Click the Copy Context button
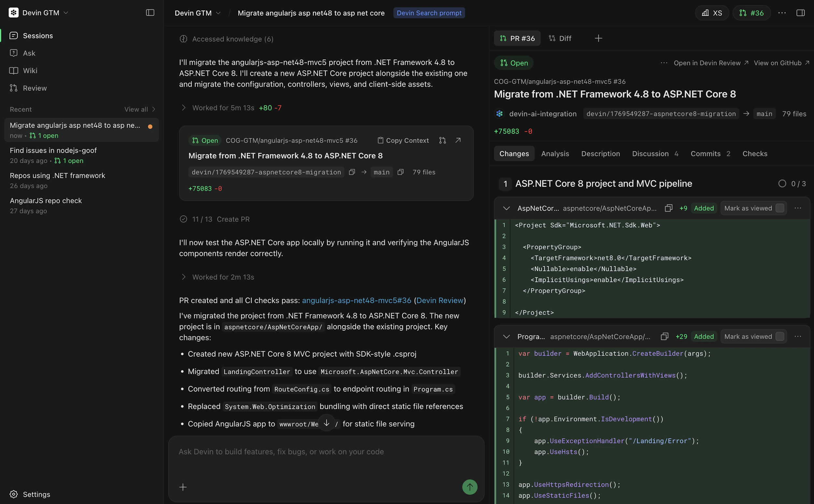The width and height of the screenshot is (814, 504). [x=403, y=140]
